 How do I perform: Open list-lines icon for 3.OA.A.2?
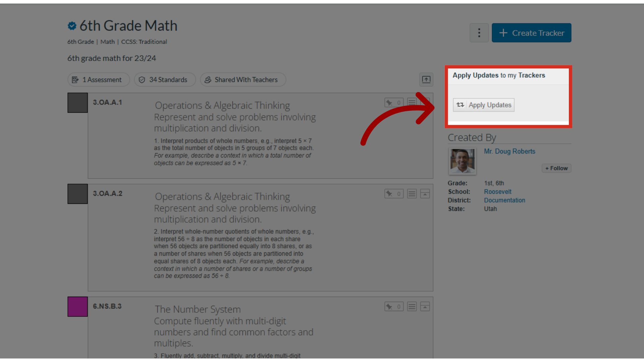point(412,194)
